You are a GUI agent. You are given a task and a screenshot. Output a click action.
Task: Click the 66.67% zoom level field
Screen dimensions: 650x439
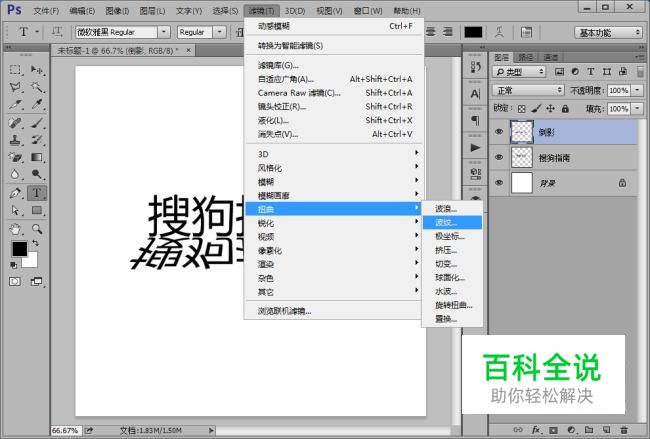coord(66,431)
